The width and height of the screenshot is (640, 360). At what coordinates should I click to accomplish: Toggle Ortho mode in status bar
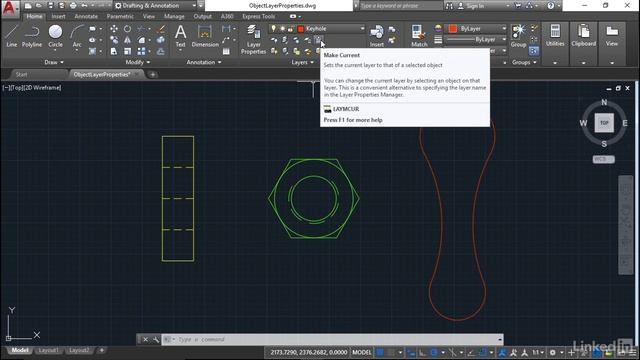point(422,352)
